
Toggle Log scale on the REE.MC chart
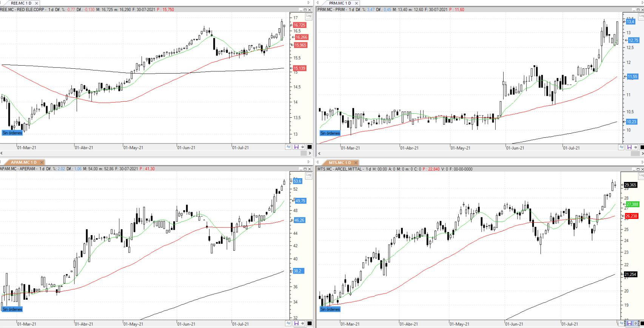[x=308, y=16]
